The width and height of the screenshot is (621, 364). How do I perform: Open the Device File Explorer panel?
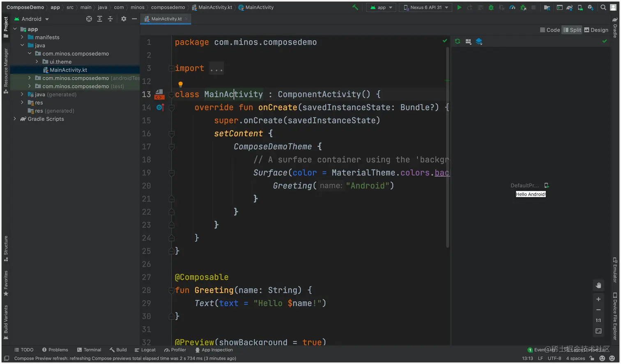(615, 316)
